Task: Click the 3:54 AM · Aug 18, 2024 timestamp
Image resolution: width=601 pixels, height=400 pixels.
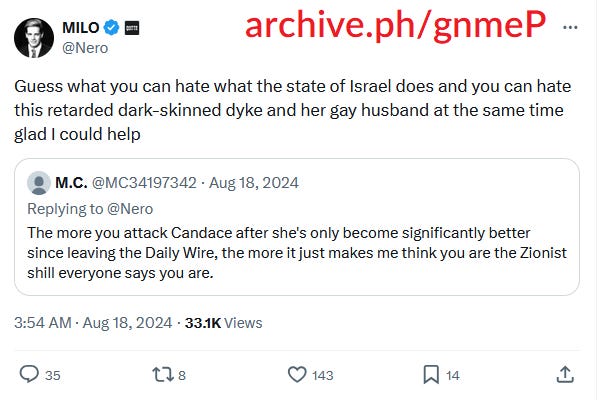Action: click(93, 323)
